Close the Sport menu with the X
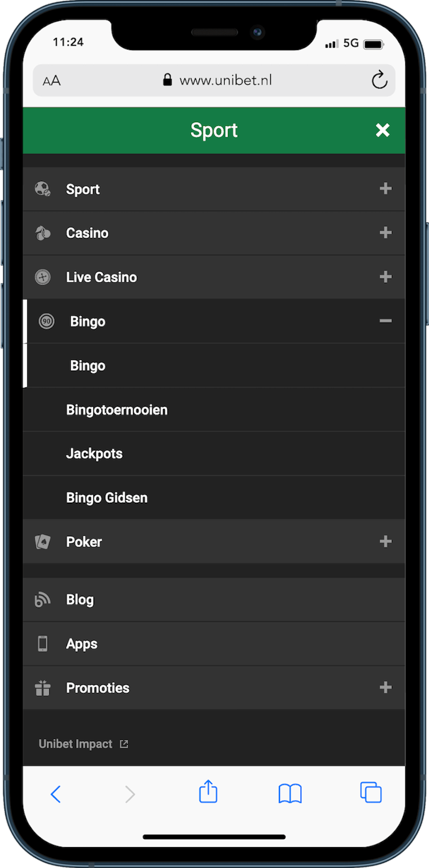The image size is (429, 868). [x=382, y=130]
